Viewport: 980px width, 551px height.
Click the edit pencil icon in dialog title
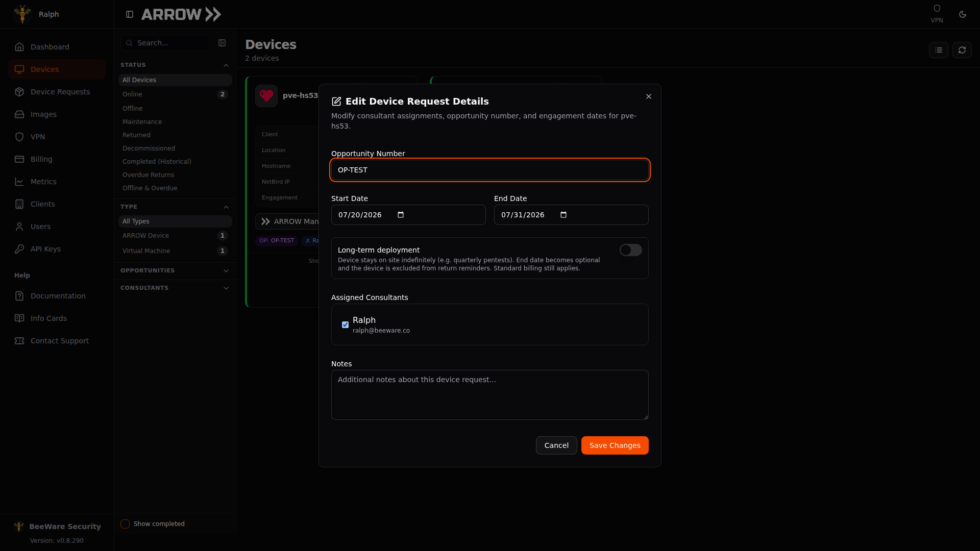(x=336, y=102)
